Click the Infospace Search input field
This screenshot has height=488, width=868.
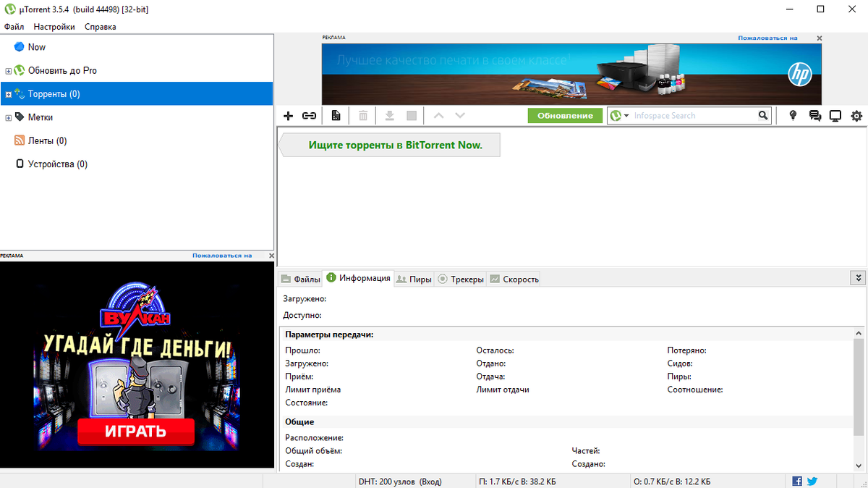[x=694, y=116]
